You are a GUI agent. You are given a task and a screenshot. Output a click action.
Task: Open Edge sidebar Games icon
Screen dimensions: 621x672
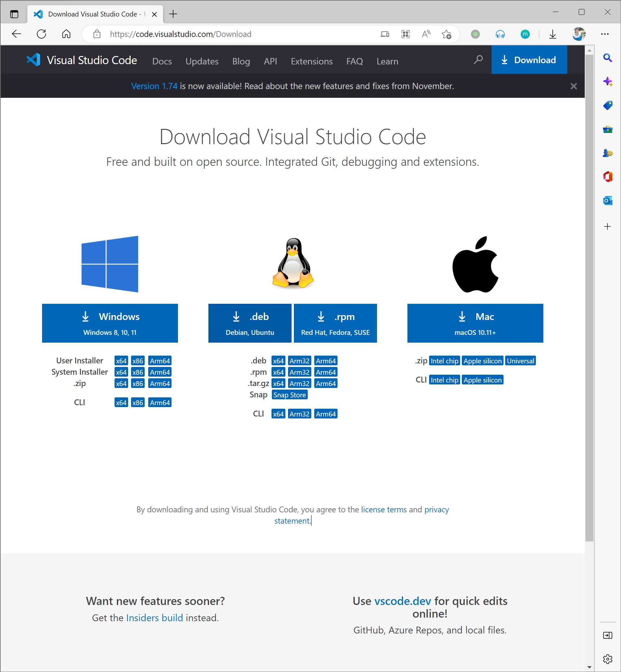point(607,153)
